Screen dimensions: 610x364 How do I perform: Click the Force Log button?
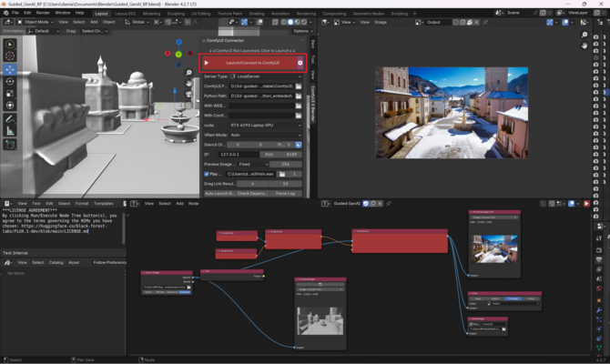[x=284, y=193]
